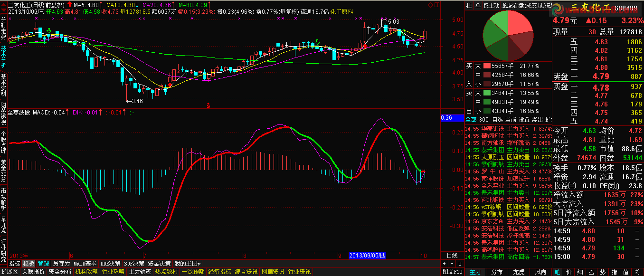Select the 笔 tick view icon

click(558, 272)
